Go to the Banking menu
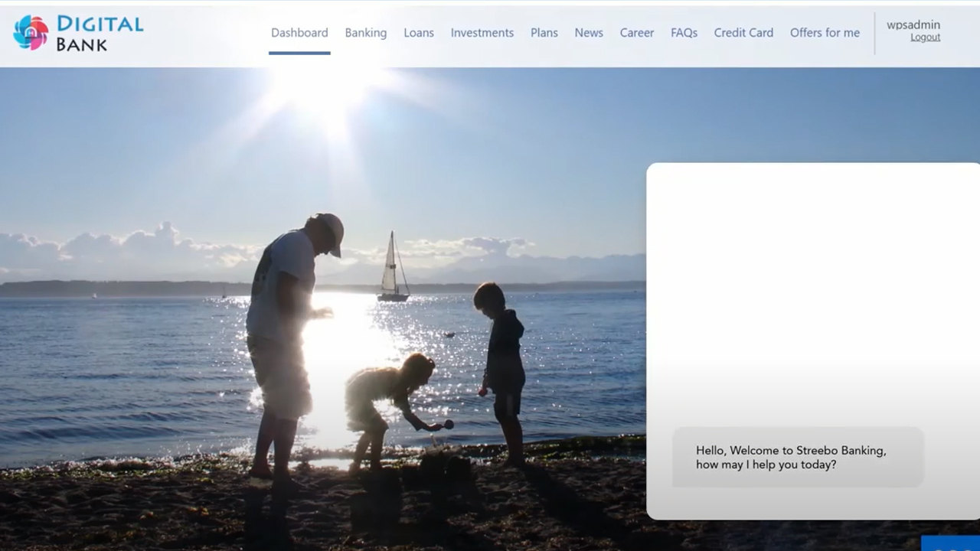The width and height of the screenshot is (980, 551). click(x=365, y=33)
